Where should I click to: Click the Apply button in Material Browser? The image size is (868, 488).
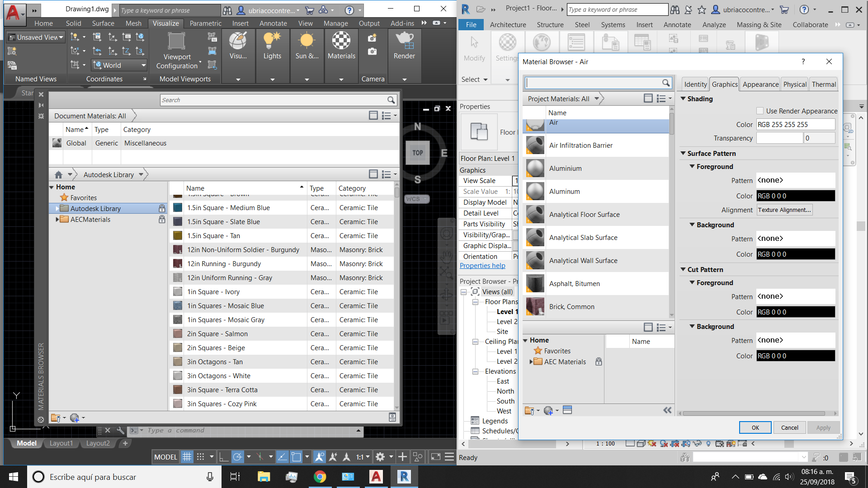pyautogui.click(x=823, y=427)
